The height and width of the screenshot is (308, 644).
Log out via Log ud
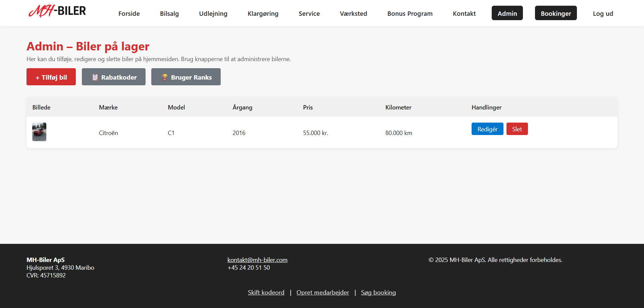point(603,13)
